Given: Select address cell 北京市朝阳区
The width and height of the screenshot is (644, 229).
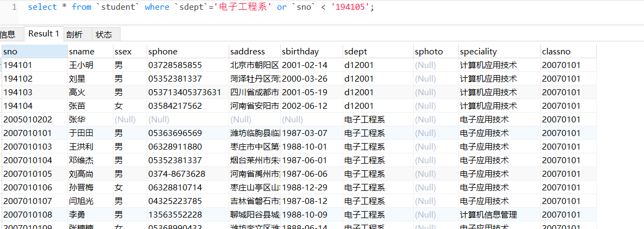Looking at the screenshot, I should pyautogui.click(x=255, y=65).
